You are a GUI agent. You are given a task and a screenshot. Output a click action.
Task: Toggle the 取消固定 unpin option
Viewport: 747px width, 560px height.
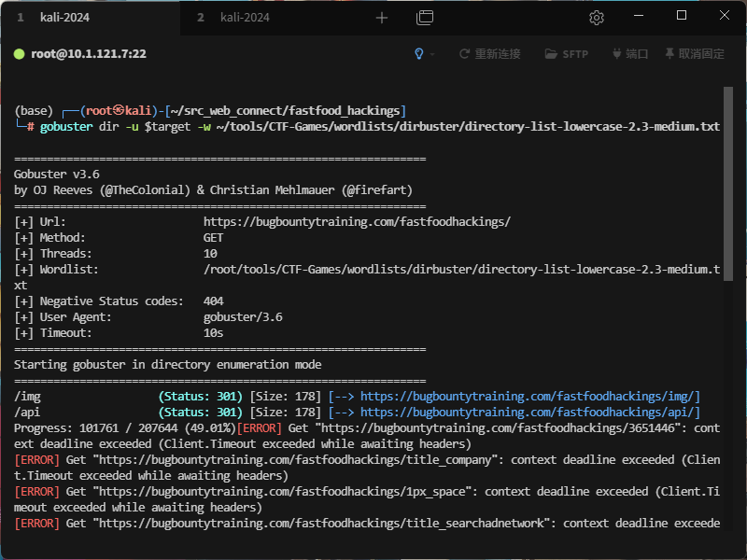(694, 54)
